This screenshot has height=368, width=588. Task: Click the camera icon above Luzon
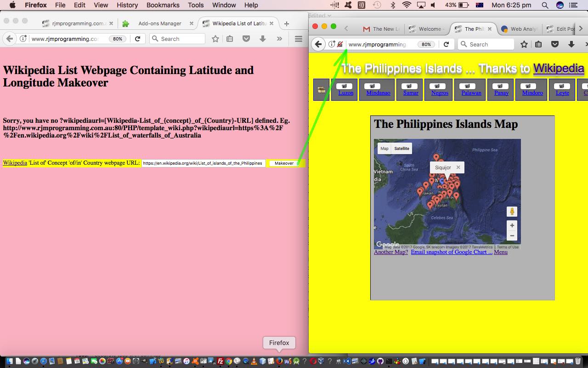coord(345,86)
